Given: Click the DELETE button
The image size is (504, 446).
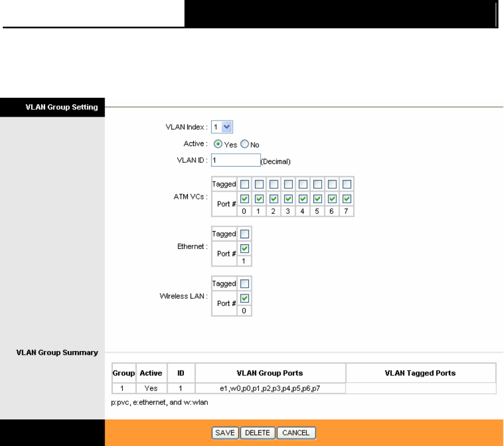Looking at the screenshot, I should coord(258,433).
